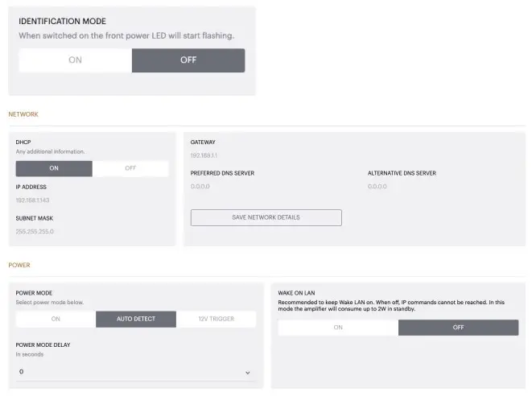The image size is (532, 396).
Task: Select the 12V Trigger power mode
Action: [216, 320]
